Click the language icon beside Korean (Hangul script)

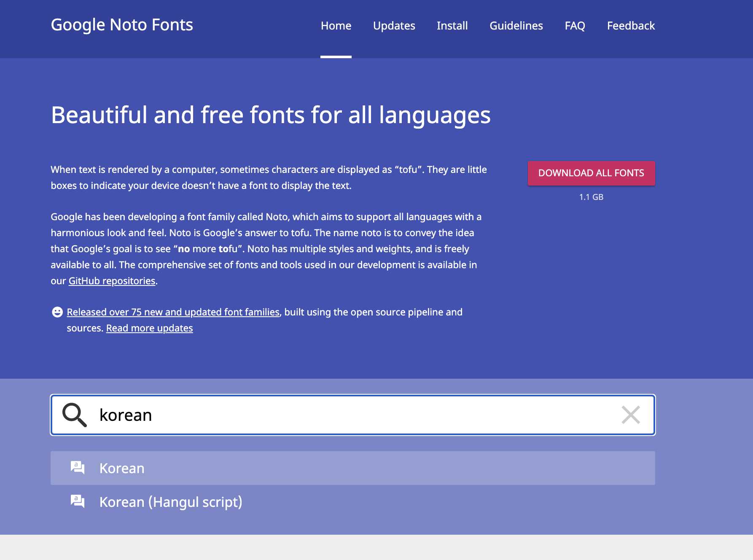click(78, 501)
